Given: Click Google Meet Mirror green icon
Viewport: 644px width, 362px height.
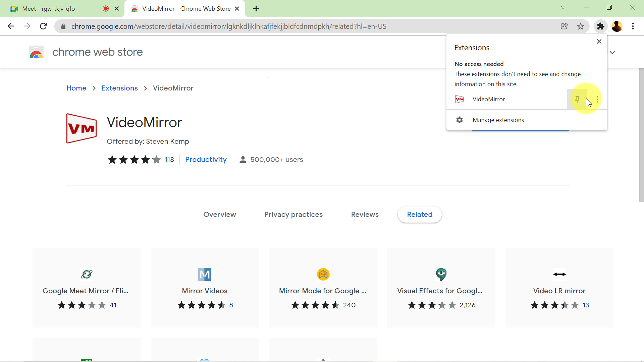Looking at the screenshot, I should pyautogui.click(x=87, y=274).
